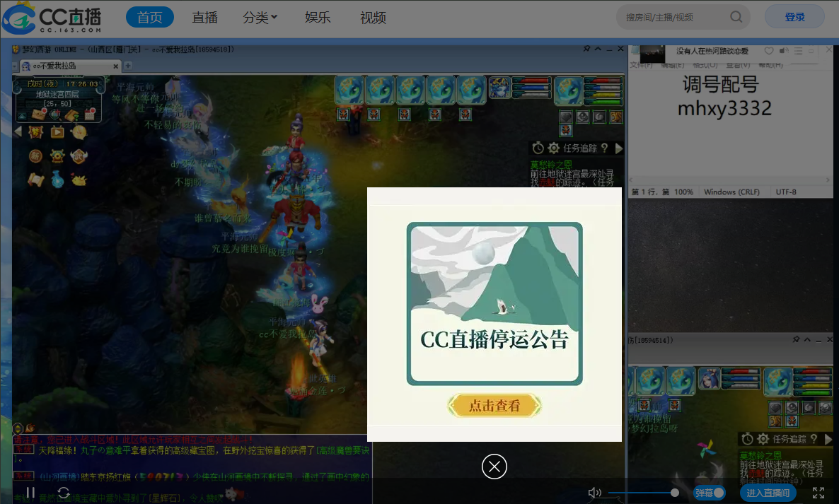Open the quest book icon with a question mark
This screenshot has height=504, width=839.
click(71, 114)
